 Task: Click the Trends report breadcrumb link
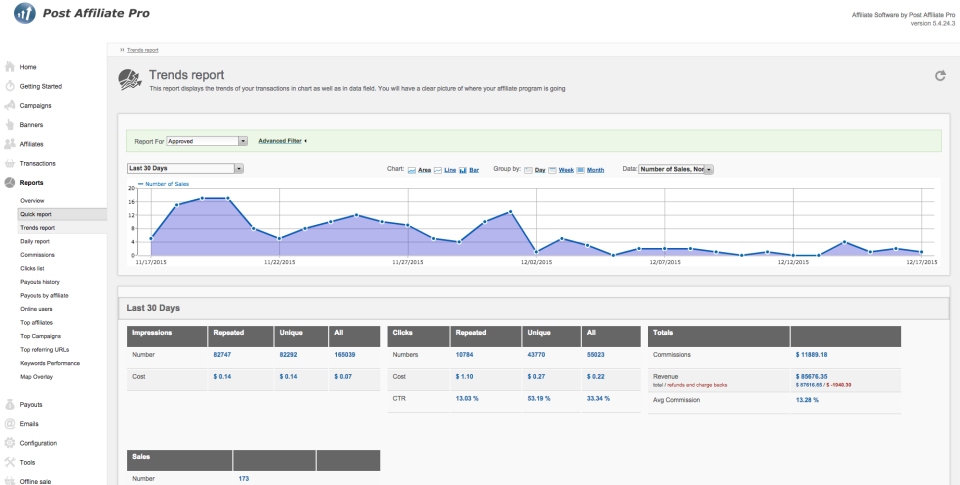coord(142,50)
